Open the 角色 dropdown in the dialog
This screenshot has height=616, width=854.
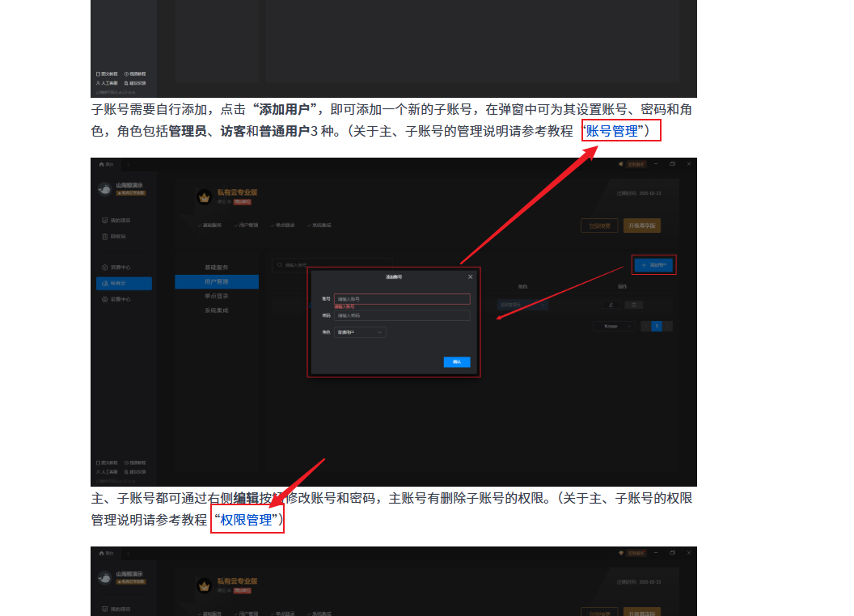[360, 332]
